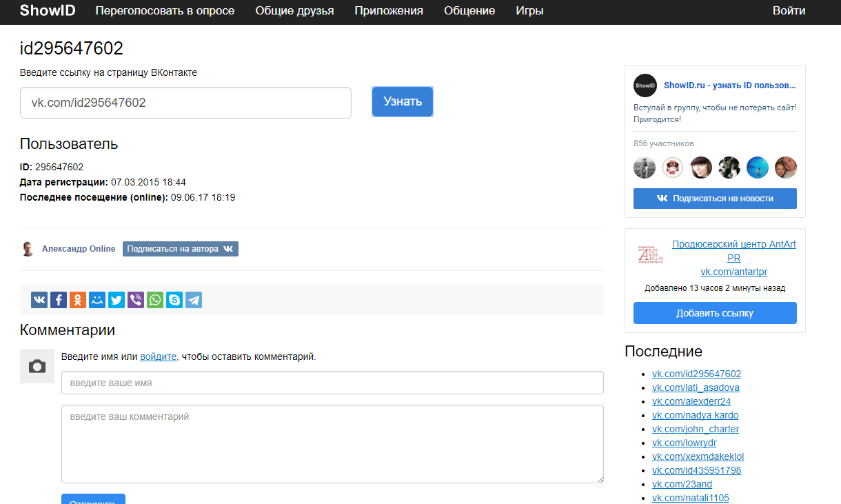The height and width of the screenshot is (504, 841).
Task: Open Переголосовать в опросе menu item
Action: [165, 11]
